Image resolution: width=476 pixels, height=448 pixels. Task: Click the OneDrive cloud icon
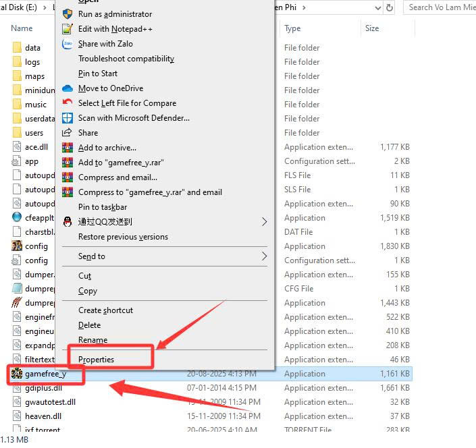pos(67,88)
